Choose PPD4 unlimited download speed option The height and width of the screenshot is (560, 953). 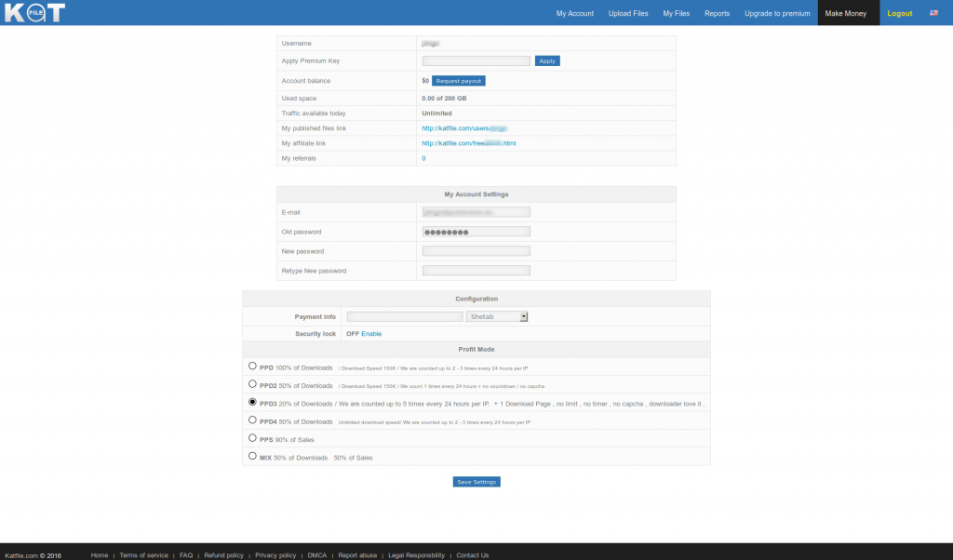[x=253, y=420]
